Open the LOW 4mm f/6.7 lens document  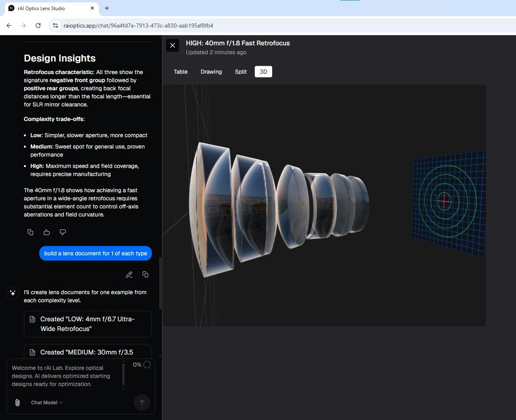pos(87,324)
